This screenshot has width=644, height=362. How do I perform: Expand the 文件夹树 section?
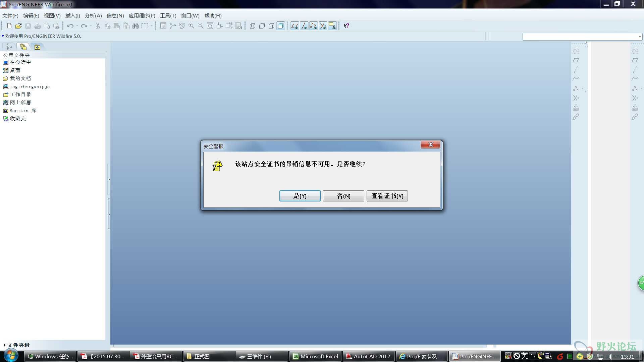(x=17, y=345)
